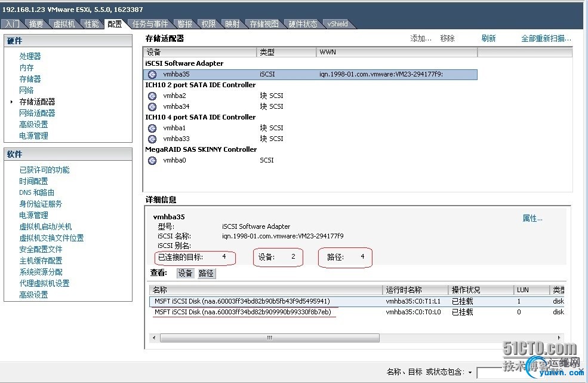Switch to the 性能 tab

(91, 24)
